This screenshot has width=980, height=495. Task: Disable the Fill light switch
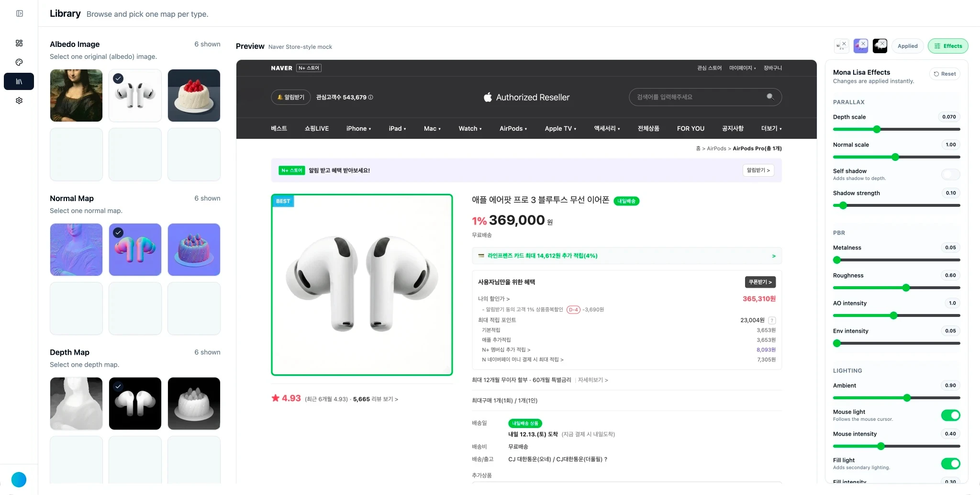(950, 463)
